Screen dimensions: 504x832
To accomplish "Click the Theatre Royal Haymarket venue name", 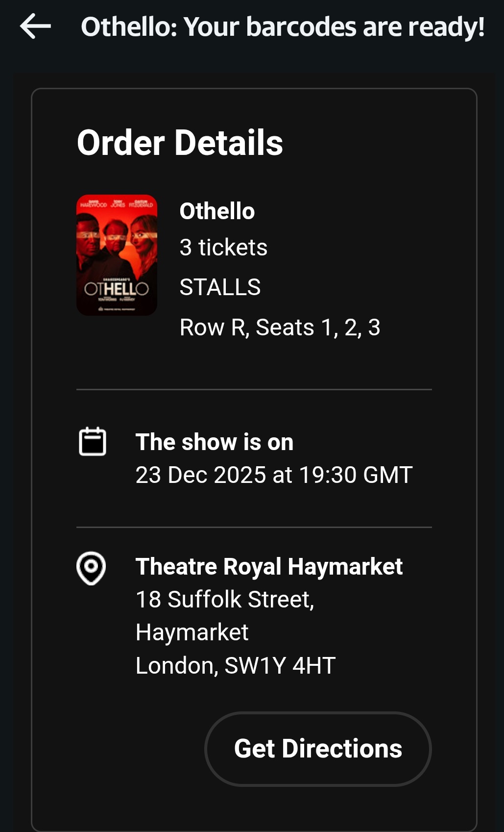I will click(269, 567).
